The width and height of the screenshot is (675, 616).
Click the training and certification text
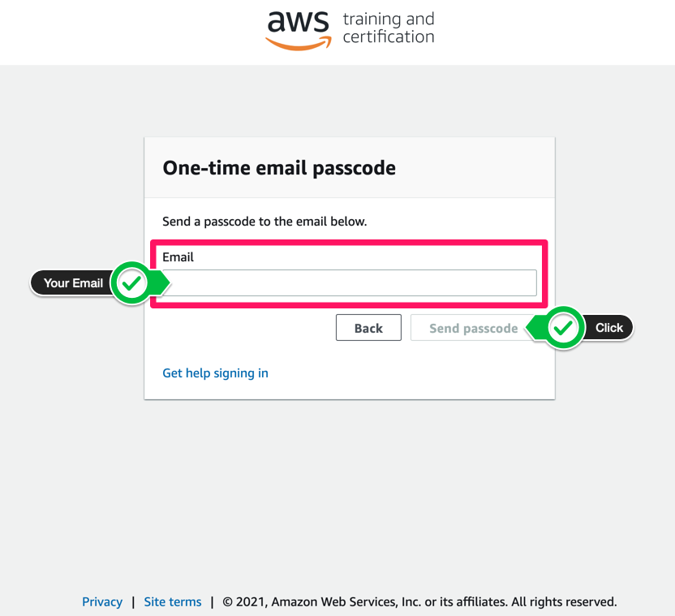coord(388,28)
